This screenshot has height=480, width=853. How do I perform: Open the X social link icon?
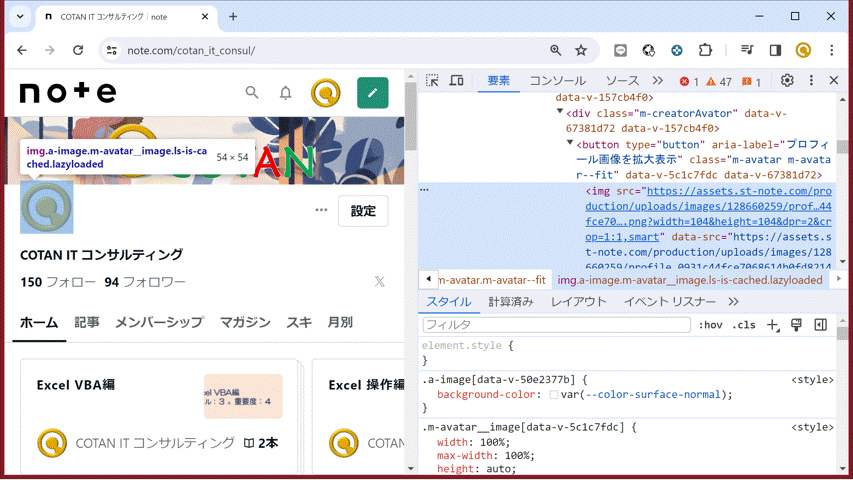pyautogui.click(x=379, y=281)
